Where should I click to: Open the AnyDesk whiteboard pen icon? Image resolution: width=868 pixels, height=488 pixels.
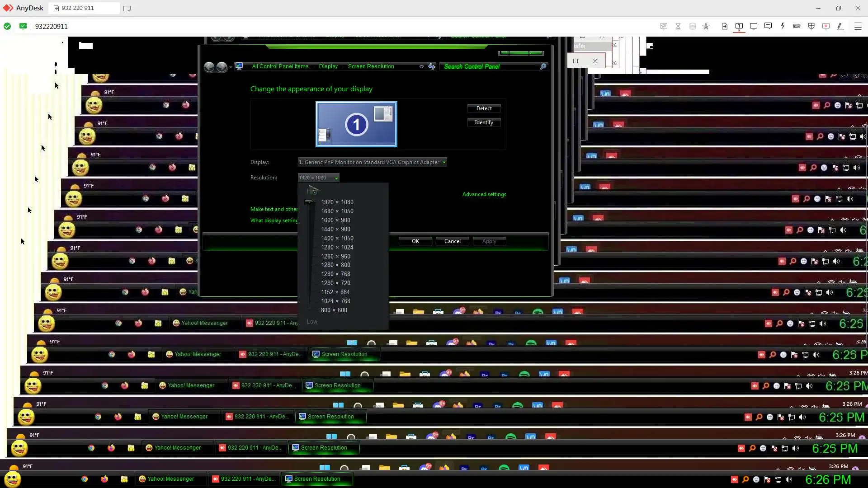pyautogui.click(x=840, y=26)
